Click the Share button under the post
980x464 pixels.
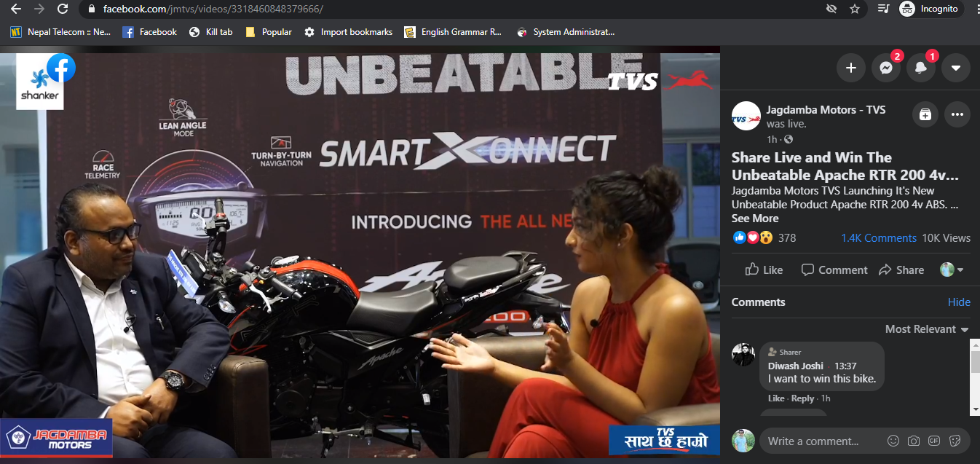tap(901, 270)
